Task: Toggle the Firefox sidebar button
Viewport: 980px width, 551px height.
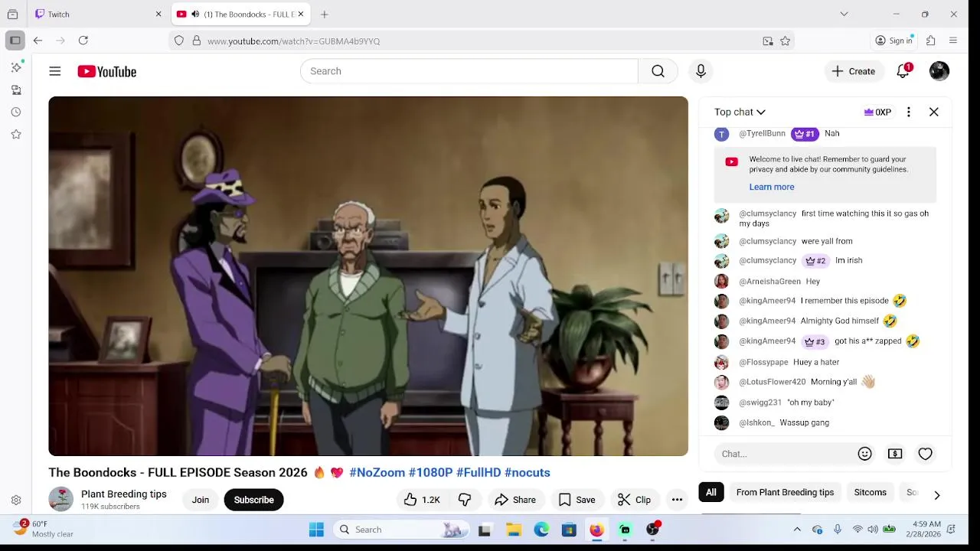Action: click(x=15, y=41)
